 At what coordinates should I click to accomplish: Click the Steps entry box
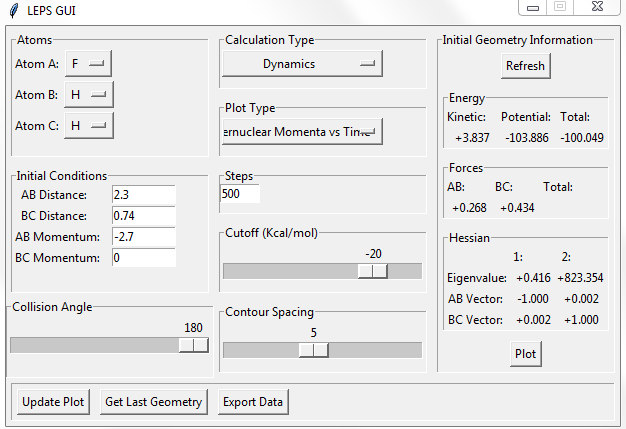[x=240, y=194]
